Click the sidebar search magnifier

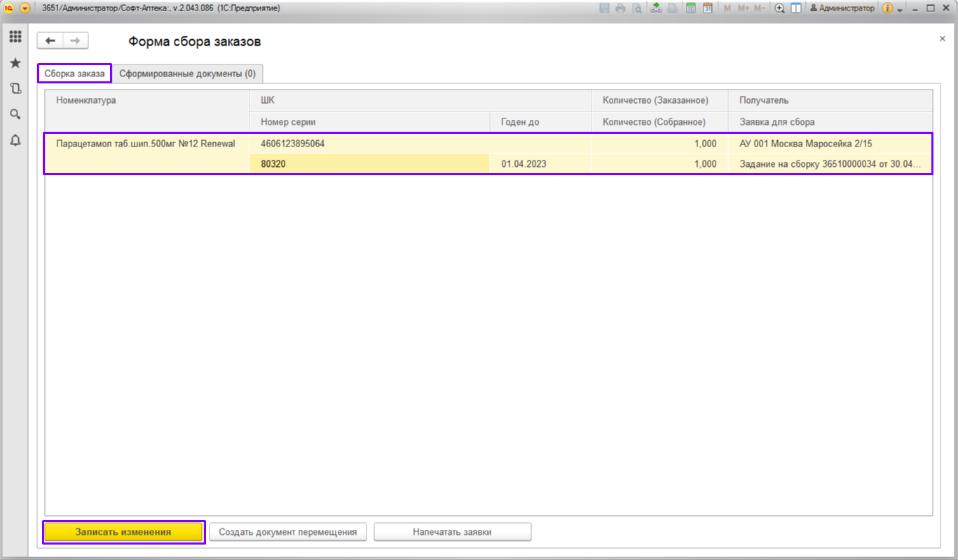(15, 115)
